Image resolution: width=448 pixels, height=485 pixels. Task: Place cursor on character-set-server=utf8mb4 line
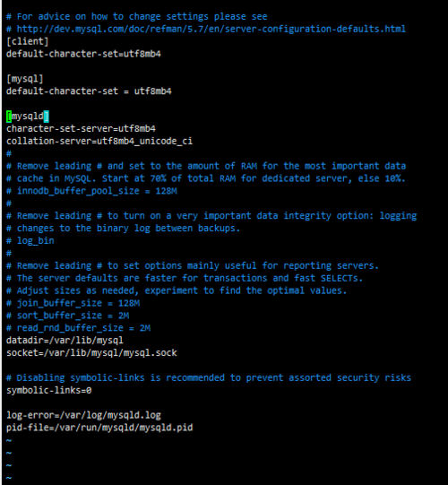pos(81,129)
